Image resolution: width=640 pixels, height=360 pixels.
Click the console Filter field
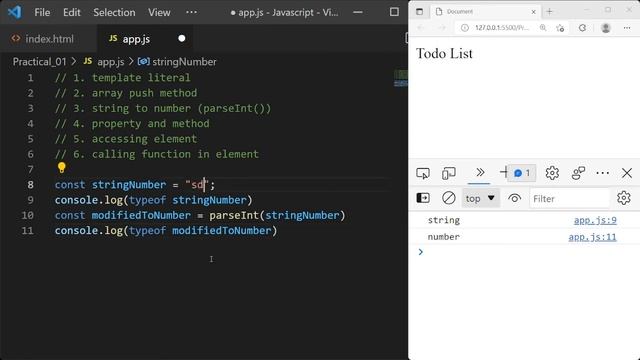coord(569,199)
